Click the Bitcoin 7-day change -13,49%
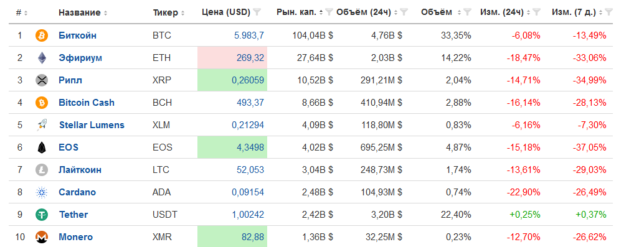 point(589,35)
